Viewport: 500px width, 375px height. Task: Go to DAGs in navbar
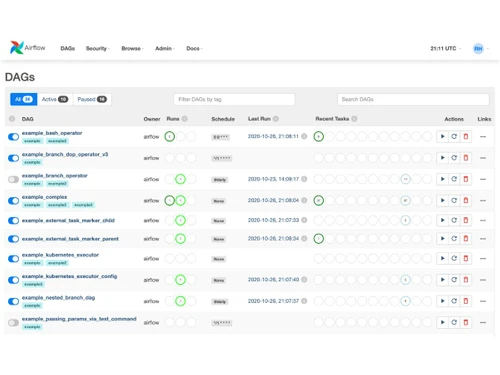[x=67, y=48]
